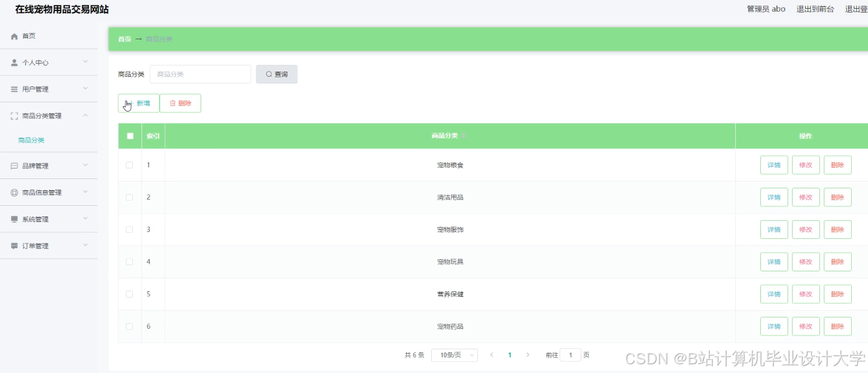This screenshot has width=868, height=373.
Task: Check the row for 宠物药品
Action: (130, 326)
